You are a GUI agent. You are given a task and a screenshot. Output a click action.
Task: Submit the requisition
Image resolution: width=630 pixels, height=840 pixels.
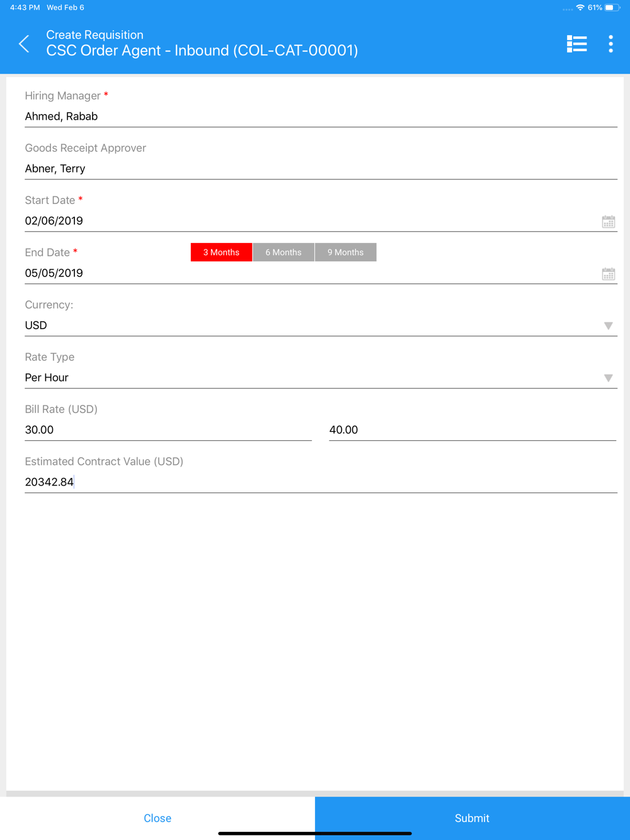coord(472,818)
